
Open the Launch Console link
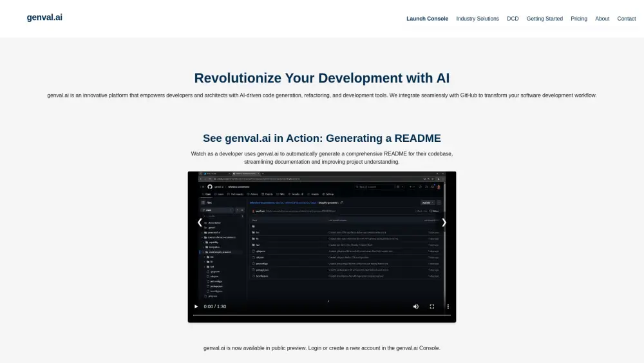click(427, 19)
